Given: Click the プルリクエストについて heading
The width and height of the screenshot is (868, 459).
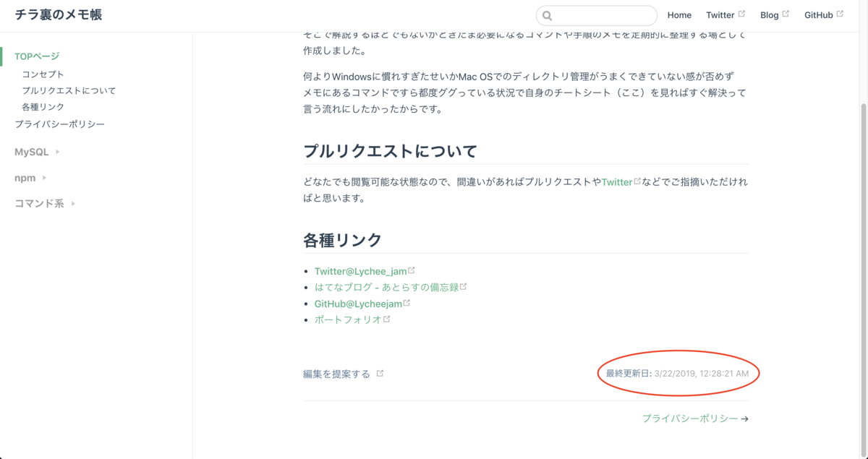Looking at the screenshot, I should pyautogui.click(x=391, y=151).
